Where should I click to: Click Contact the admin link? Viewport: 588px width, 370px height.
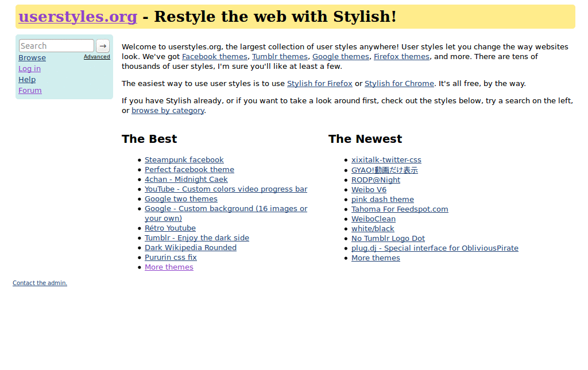(x=40, y=283)
